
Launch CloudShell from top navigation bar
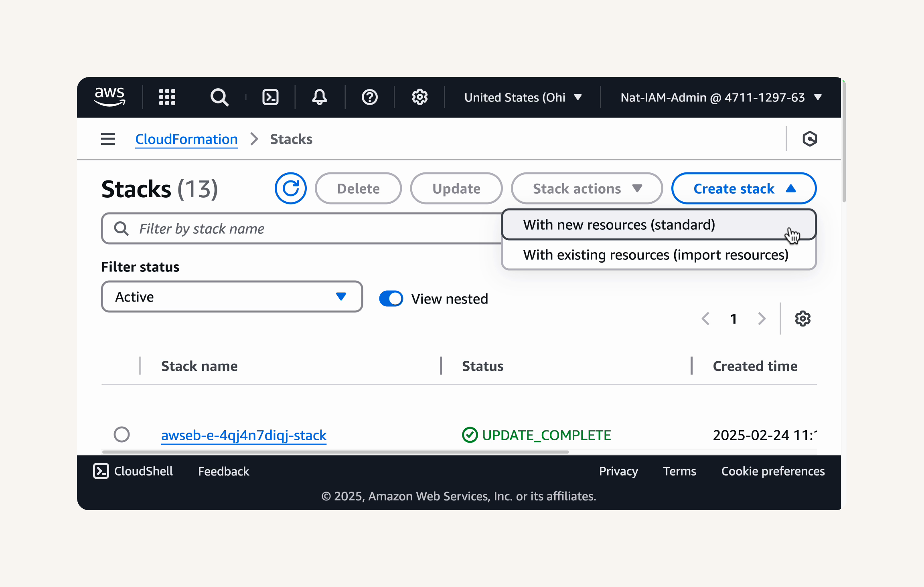pos(270,97)
